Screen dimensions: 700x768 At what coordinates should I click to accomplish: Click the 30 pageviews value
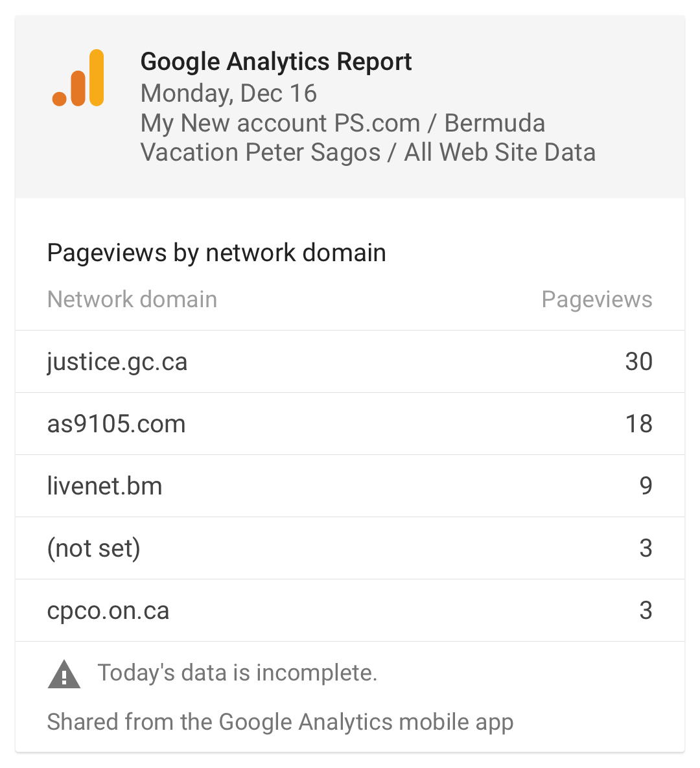click(x=639, y=362)
